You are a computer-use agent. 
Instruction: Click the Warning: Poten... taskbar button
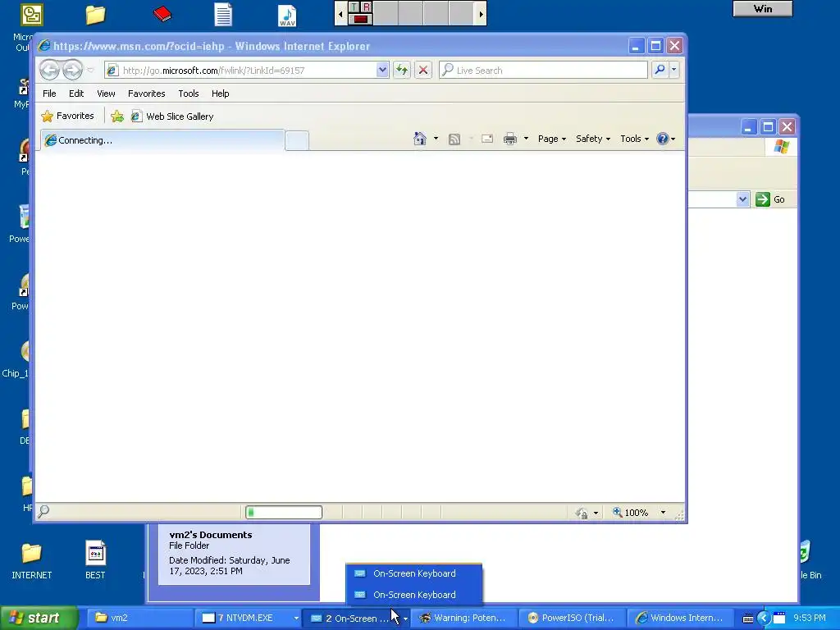click(465, 618)
